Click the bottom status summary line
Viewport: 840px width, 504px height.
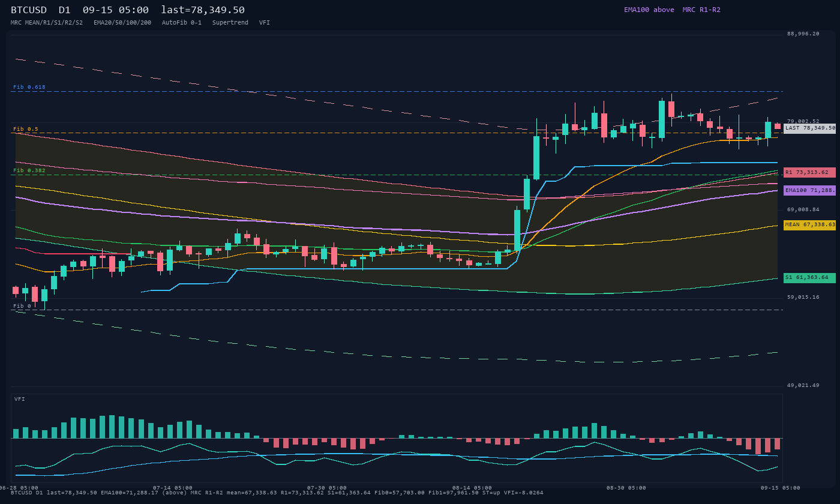277,493
